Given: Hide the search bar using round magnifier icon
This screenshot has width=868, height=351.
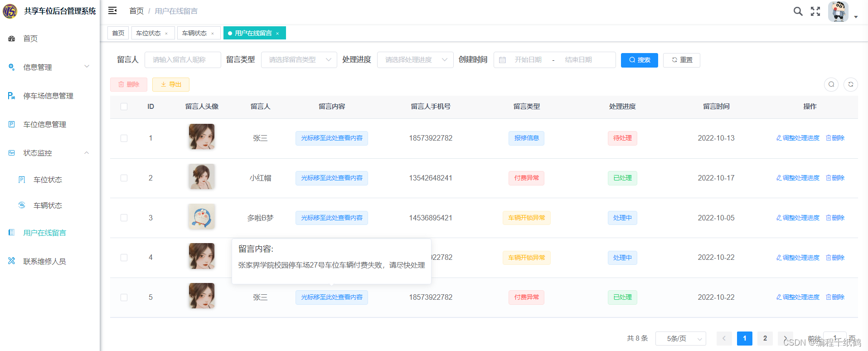Looking at the screenshot, I should pos(831,84).
